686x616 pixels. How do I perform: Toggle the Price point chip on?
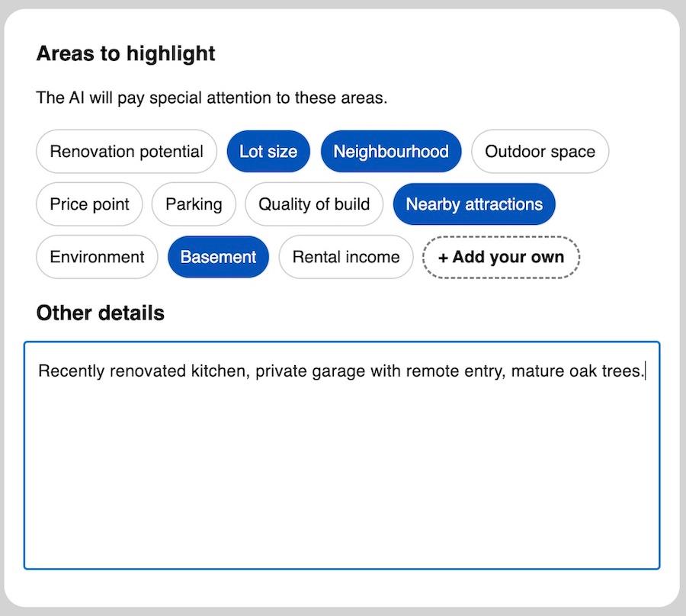89,204
